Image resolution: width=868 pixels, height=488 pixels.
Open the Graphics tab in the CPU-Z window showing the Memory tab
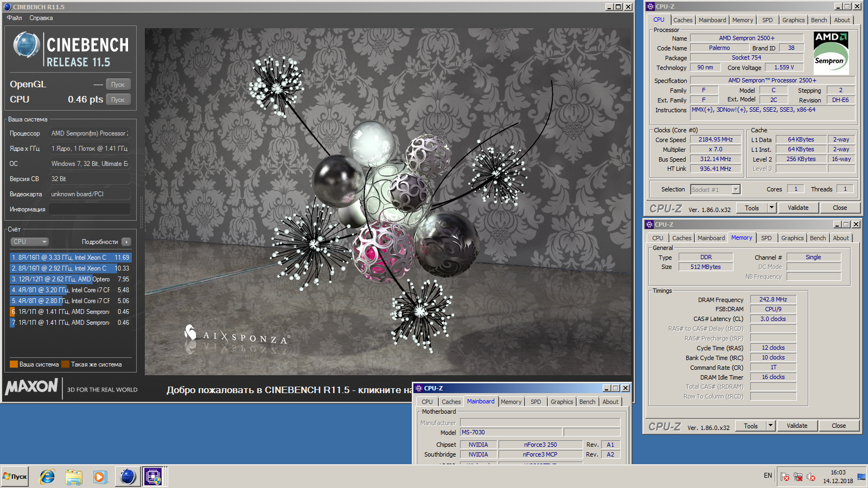click(792, 238)
